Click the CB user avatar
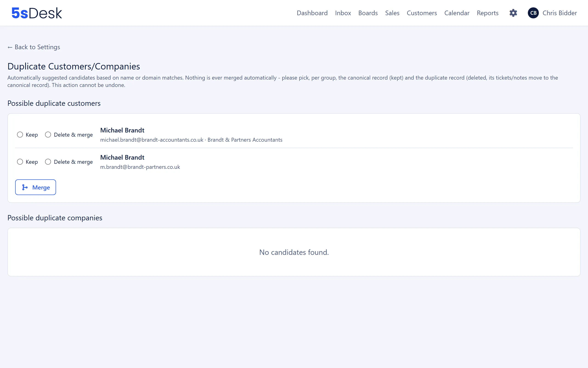Screen dimensions: 588x368 click(x=533, y=13)
